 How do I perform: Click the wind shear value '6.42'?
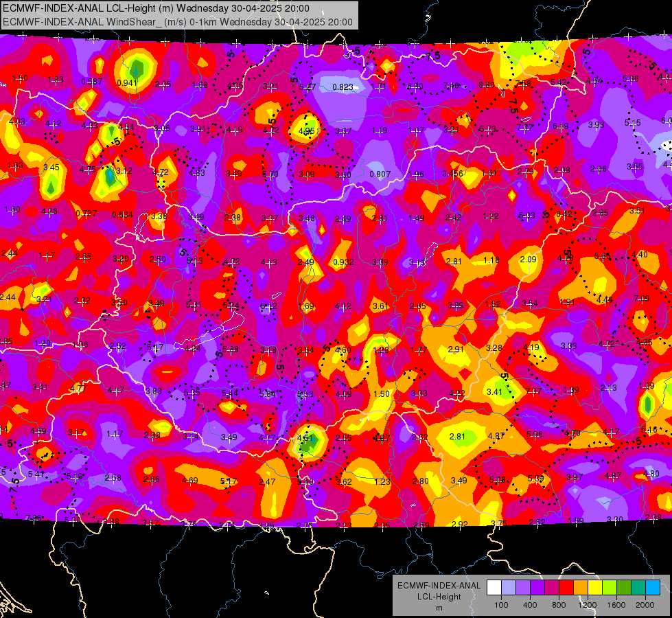click(564, 214)
